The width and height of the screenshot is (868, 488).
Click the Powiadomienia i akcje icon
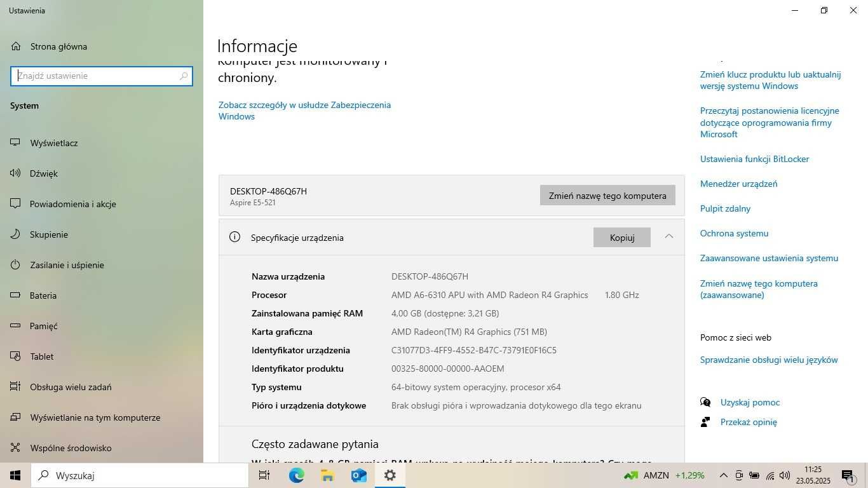pyautogui.click(x=16, y=204)
